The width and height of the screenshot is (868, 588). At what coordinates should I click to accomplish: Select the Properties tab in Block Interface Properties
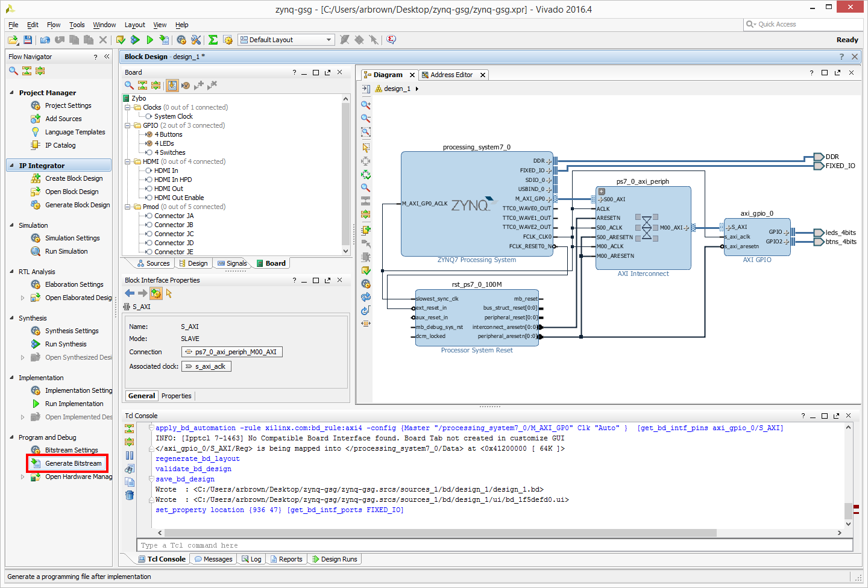click(x=176, y=396)
